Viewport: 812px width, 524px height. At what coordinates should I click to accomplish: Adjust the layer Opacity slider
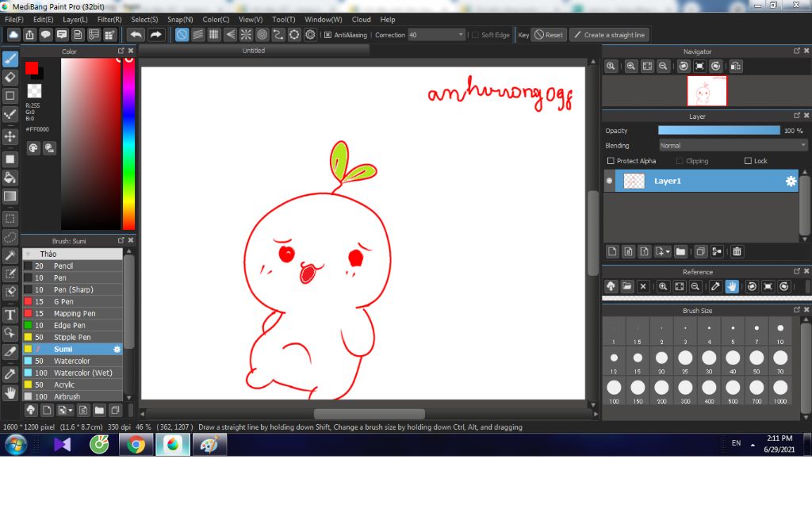tap(718, 131)
